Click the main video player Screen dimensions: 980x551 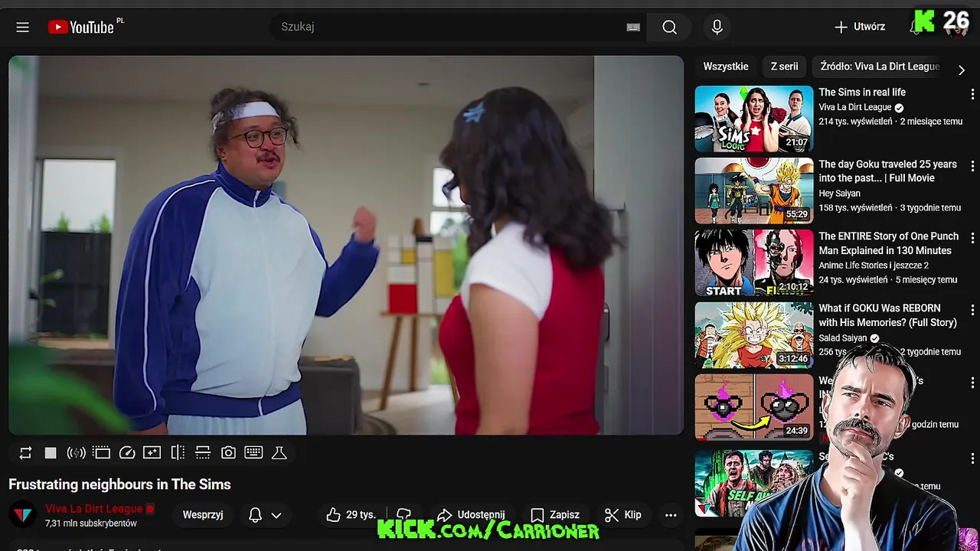346,245
